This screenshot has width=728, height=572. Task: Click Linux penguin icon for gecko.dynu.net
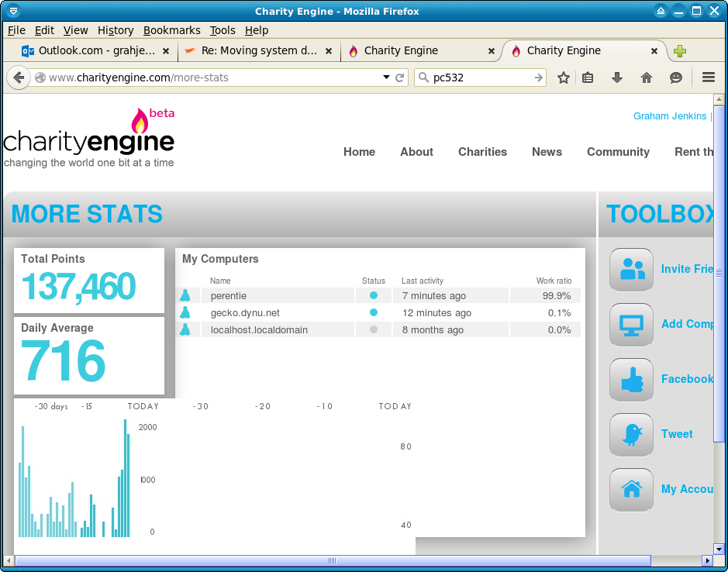coord(185,312)
